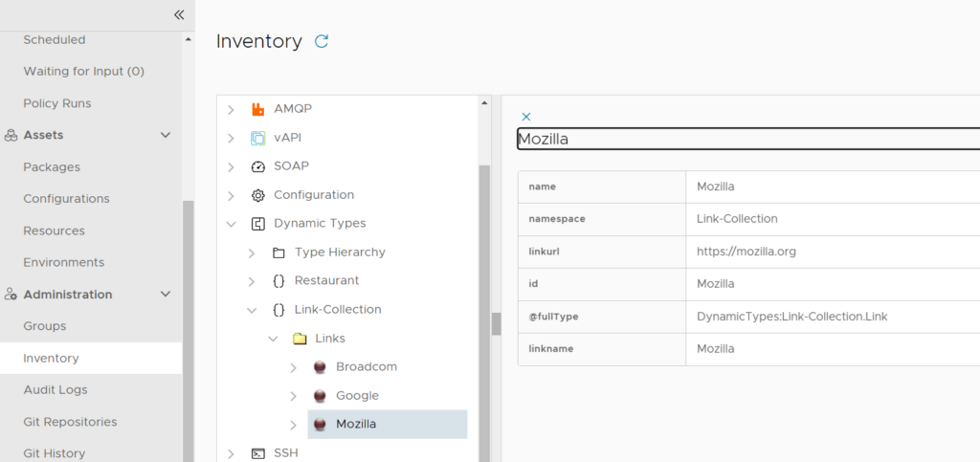Open Git Repositories in the sidebar
Screen dimensions: 980x462
tap(70, 422)
